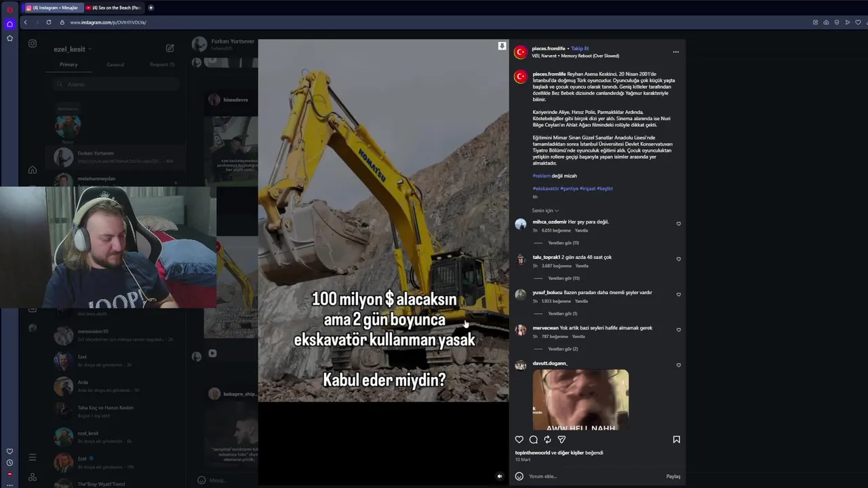Click the padlock site info icon
Viewport: 868px width, 488px height.
coord(62,22)
